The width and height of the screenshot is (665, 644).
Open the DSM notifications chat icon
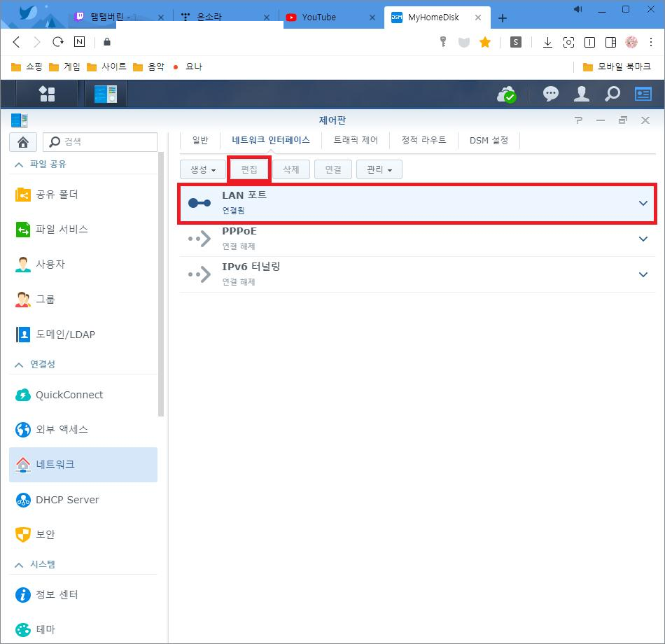pyautogui.click(x=551, y=94)
